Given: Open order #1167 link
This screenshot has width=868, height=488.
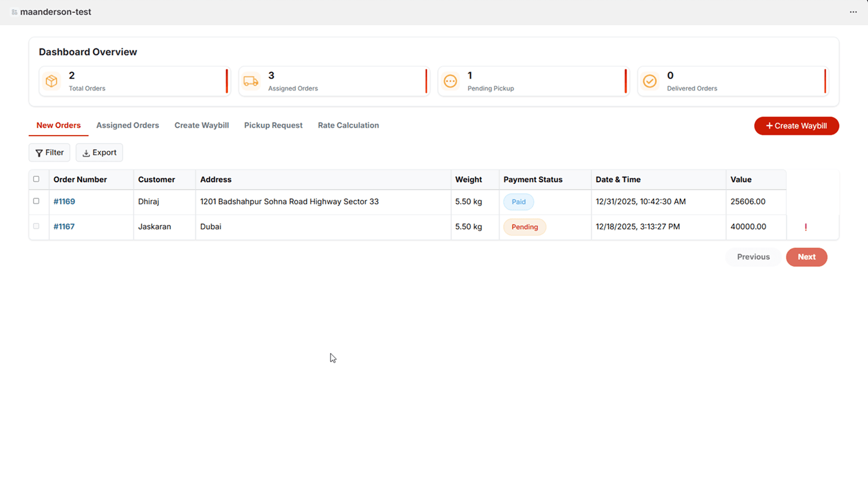Looking at the screenshot, I should click(64, 227).
